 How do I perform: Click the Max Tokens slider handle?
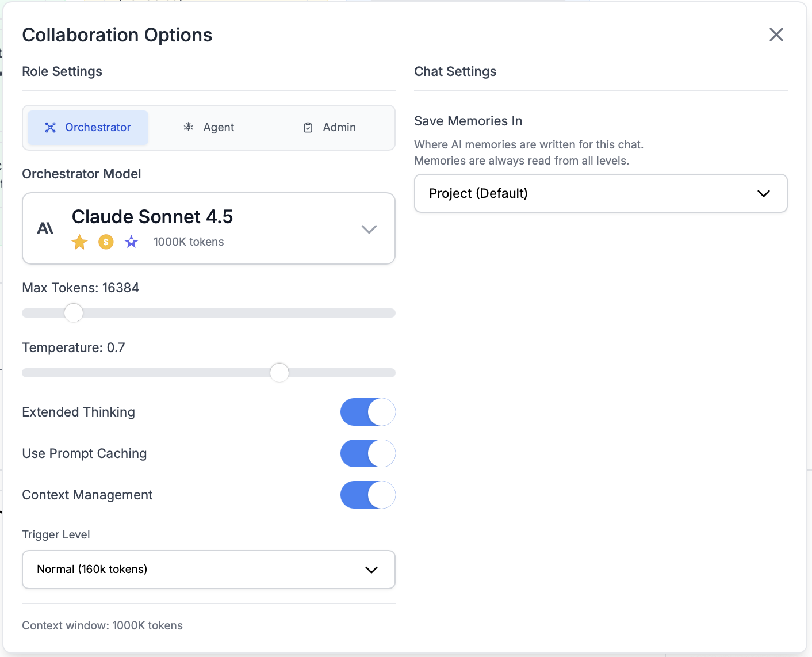[73, 312]
